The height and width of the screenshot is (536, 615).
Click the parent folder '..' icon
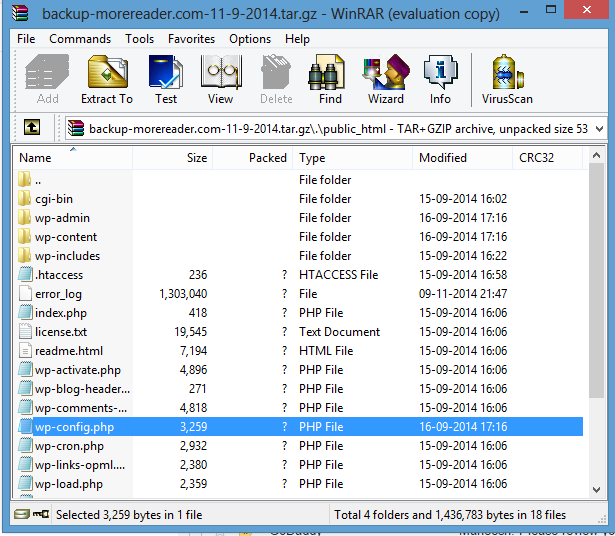tap(24, 179)
